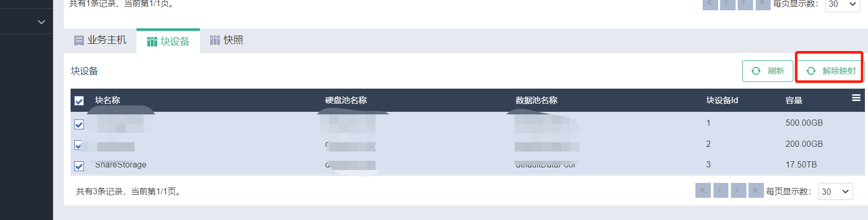Open the page size dropdown below block device table

click(x=835, y=192)
